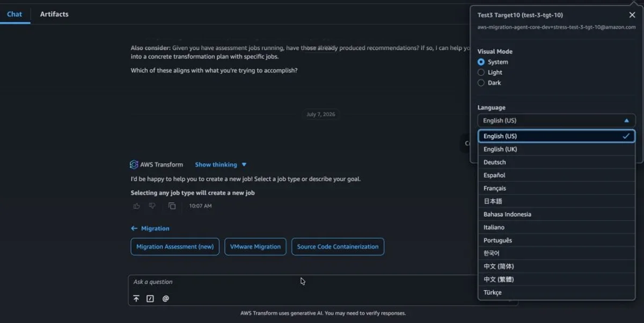644x323 pixels.
Task: Close the user settings panel
Action: click(x=632, y=15)
